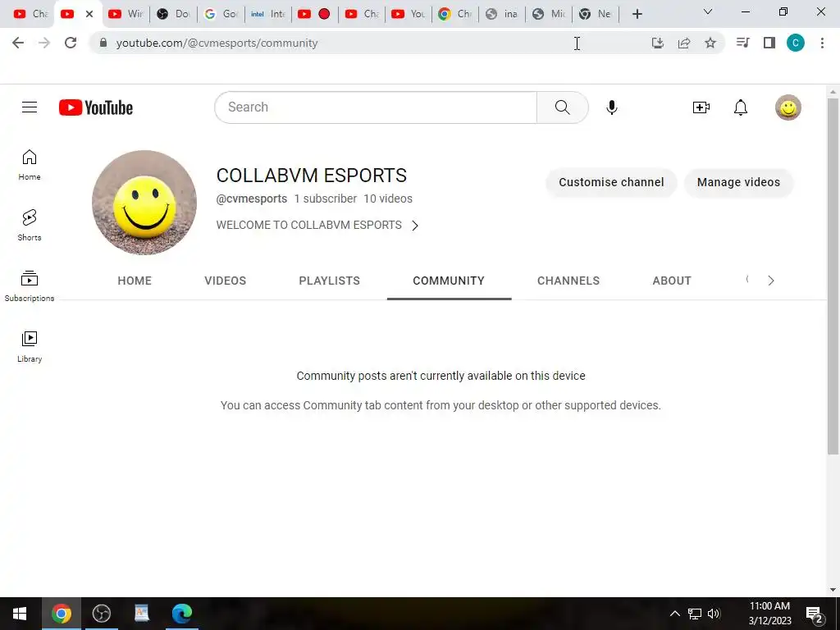Click the browser forward arrow
Viewport: 840px width, 630px height.
(x=44, y=43)
